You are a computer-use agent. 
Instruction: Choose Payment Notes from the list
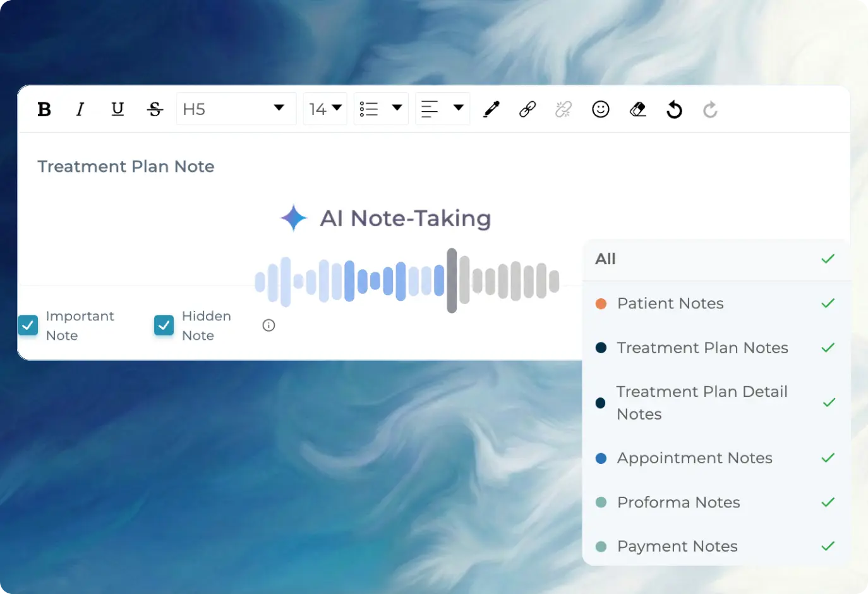point(677,546)
